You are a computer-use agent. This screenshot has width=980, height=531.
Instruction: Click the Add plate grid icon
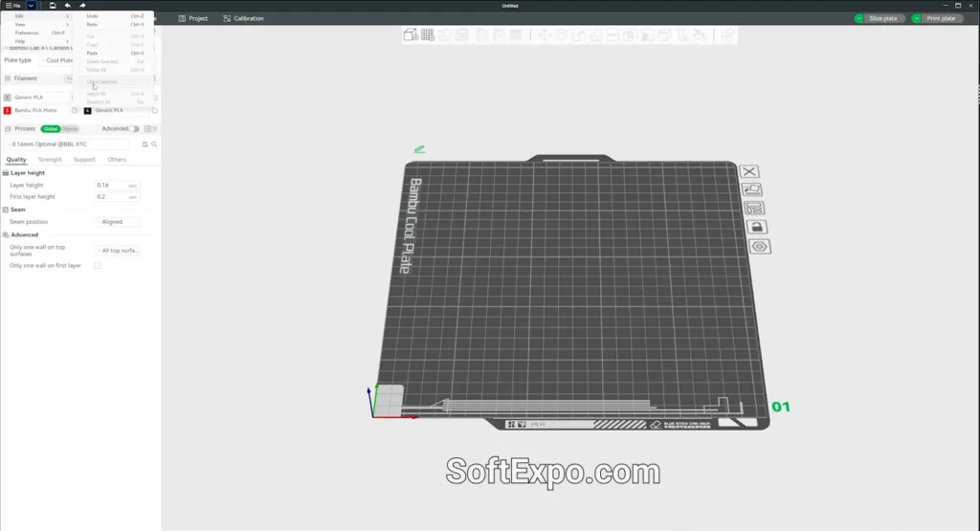(428, 35)
